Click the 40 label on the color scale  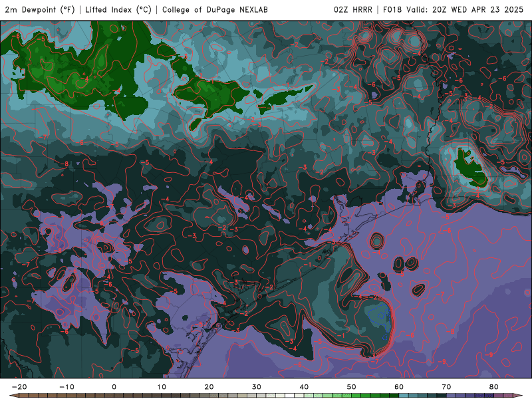click(304, 387)
